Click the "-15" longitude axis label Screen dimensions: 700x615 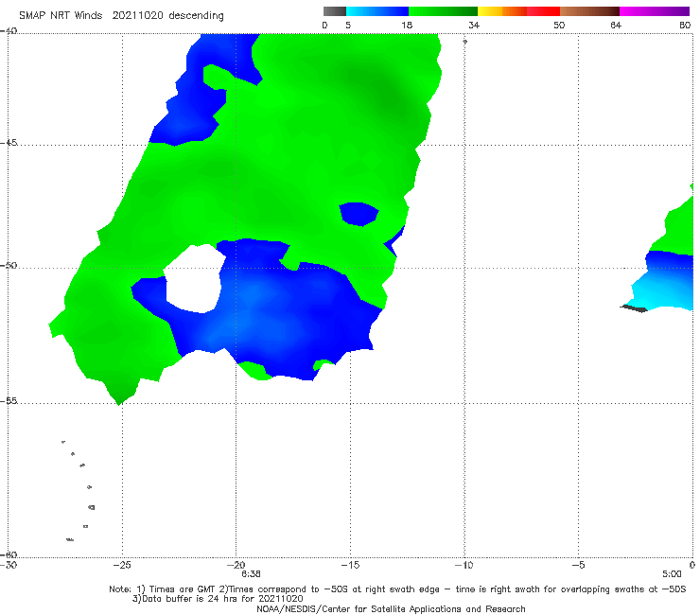(x=350, y=565)
